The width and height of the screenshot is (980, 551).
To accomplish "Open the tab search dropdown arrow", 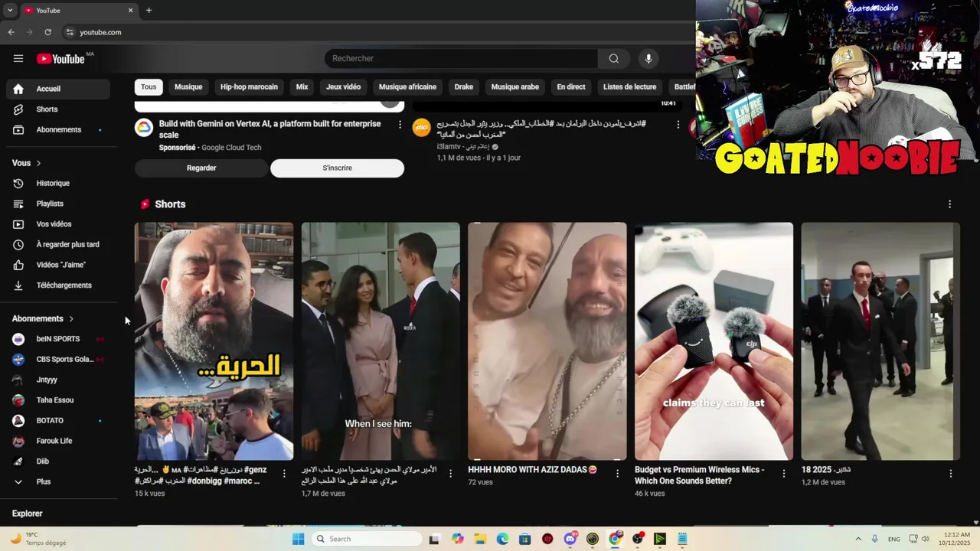I will 10,10.
